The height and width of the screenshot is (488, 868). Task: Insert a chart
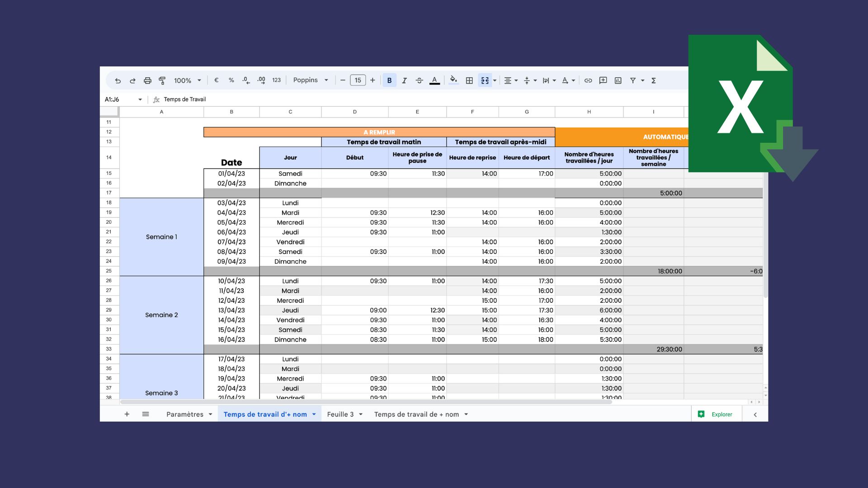[617, 80]
